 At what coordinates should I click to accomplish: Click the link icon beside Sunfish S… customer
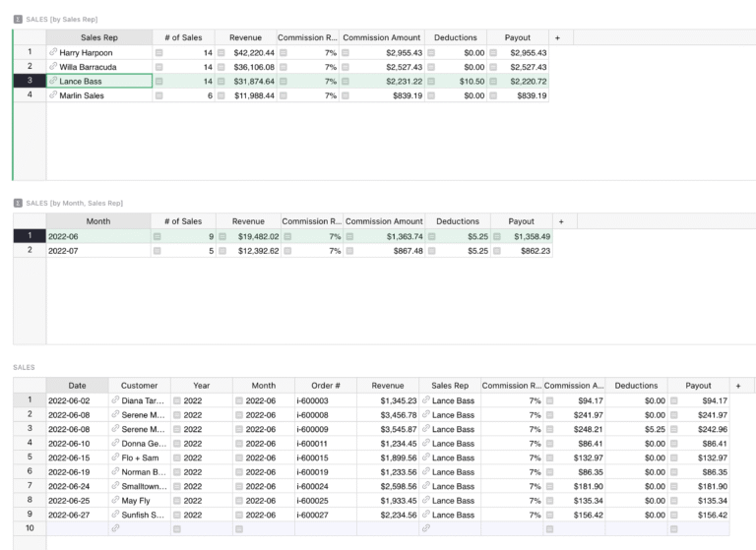(x=115, y=515)
